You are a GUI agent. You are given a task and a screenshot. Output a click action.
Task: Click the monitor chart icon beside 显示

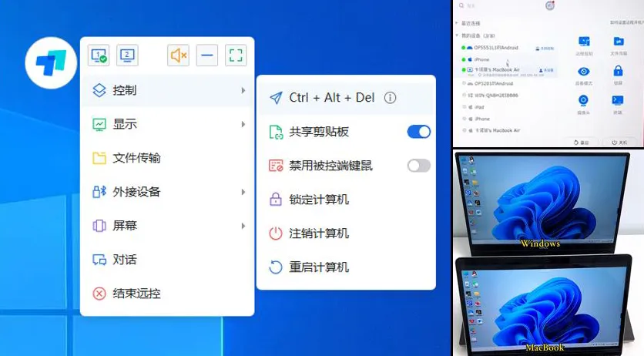coord(99,124)
